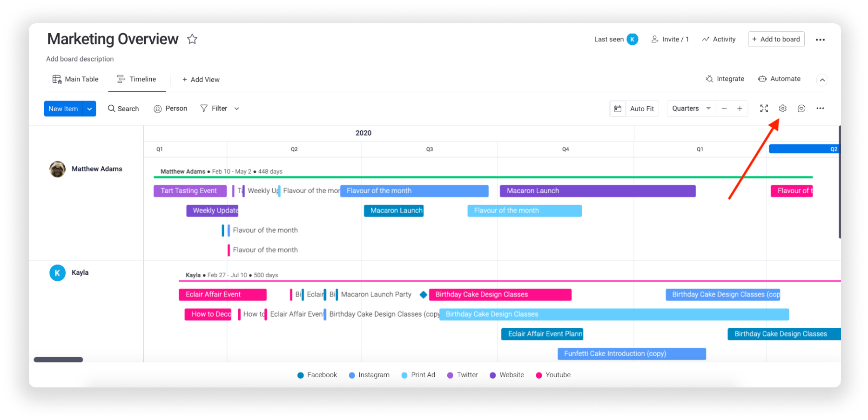Open the Activity log link
The height and width of the screenshot is (420, 868).
[x=719, y=39]
